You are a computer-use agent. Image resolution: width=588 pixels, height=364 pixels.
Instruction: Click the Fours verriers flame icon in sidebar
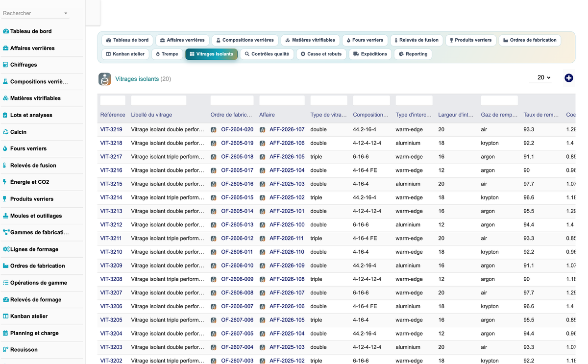coord(5,148)
